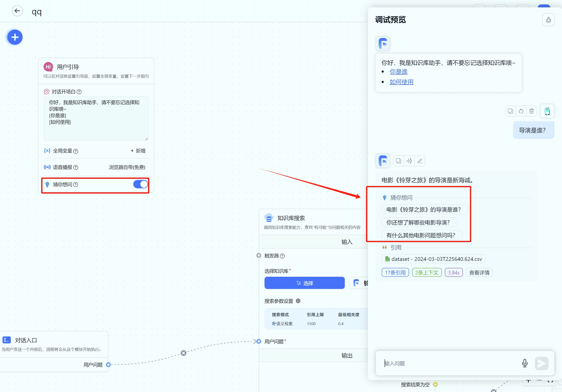
Task: Click the 你是谁 suggested question link
Action: coord(399,72)
